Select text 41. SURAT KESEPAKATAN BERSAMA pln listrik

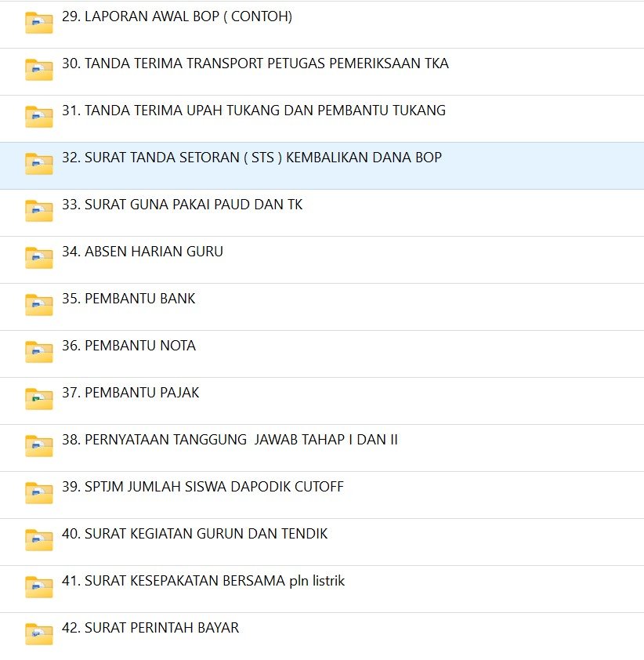[x=203, y=581]
